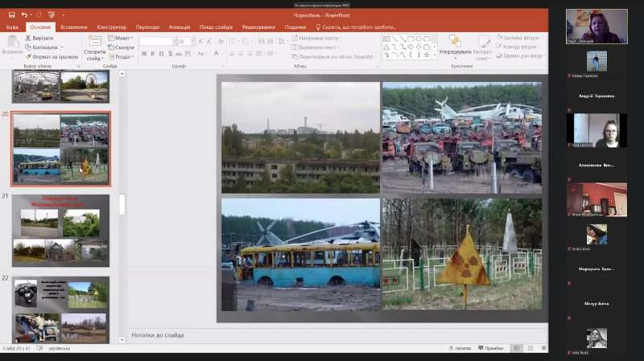Click the slide panel vertical scrollbar thumb

click(x=122, y=205)
